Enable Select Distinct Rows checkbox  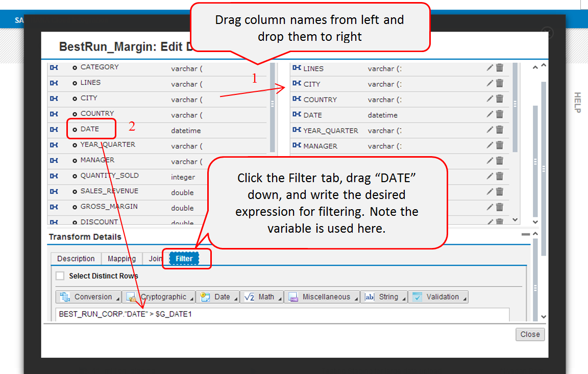tap(60, 276)
